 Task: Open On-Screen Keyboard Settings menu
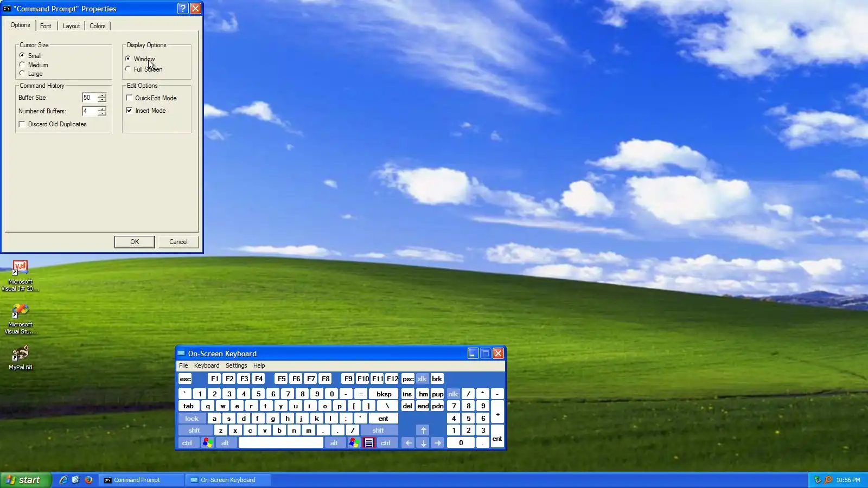237,365
